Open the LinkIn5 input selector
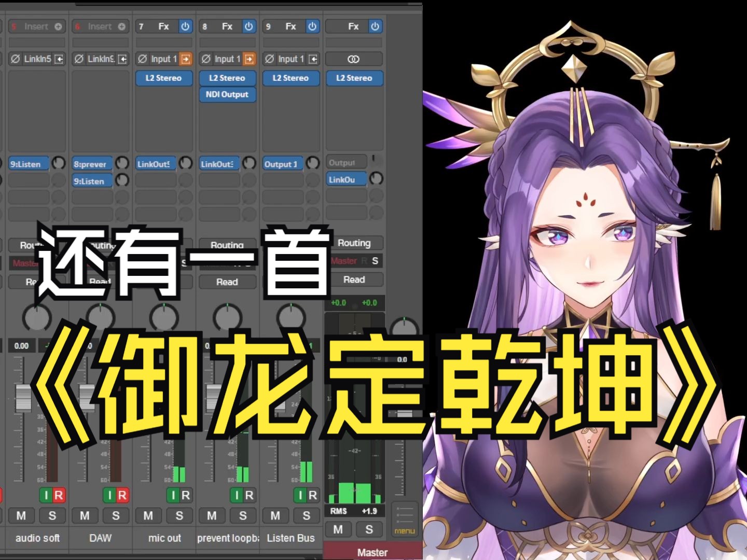The image size is (747, 560). click(37, 59)
